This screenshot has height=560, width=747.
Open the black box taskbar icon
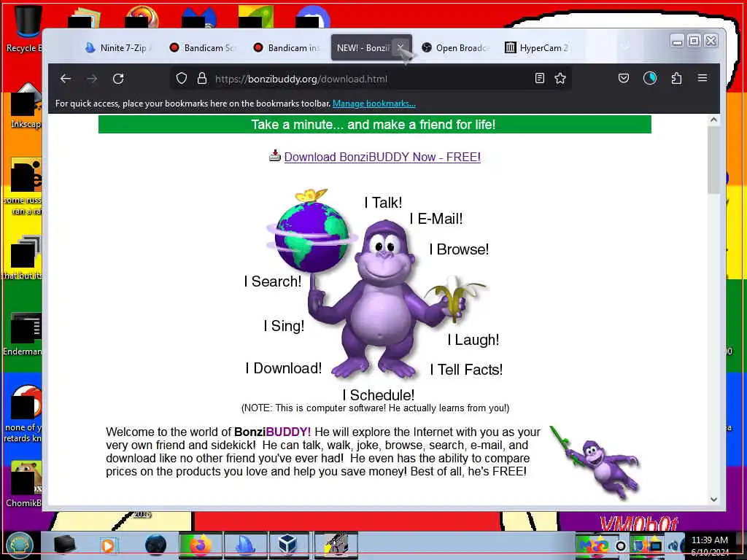point(64,545)
